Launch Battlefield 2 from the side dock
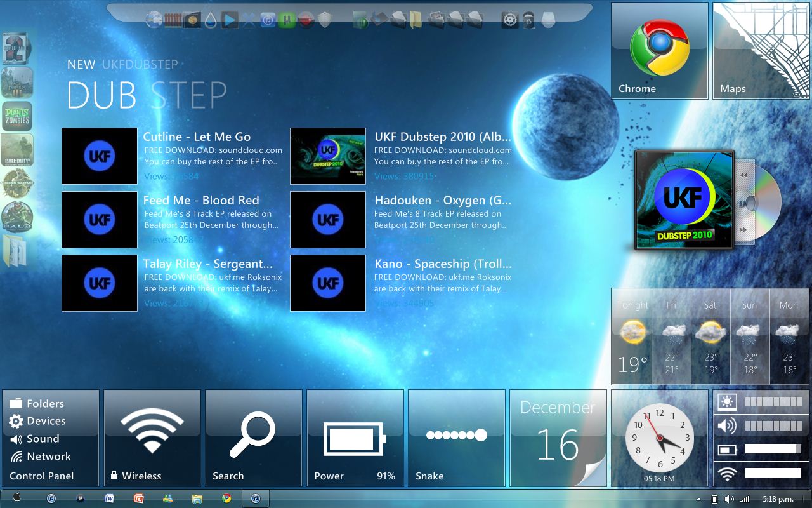Image resolution: width=812 pixels, height=508 pixels. (16, 49)
